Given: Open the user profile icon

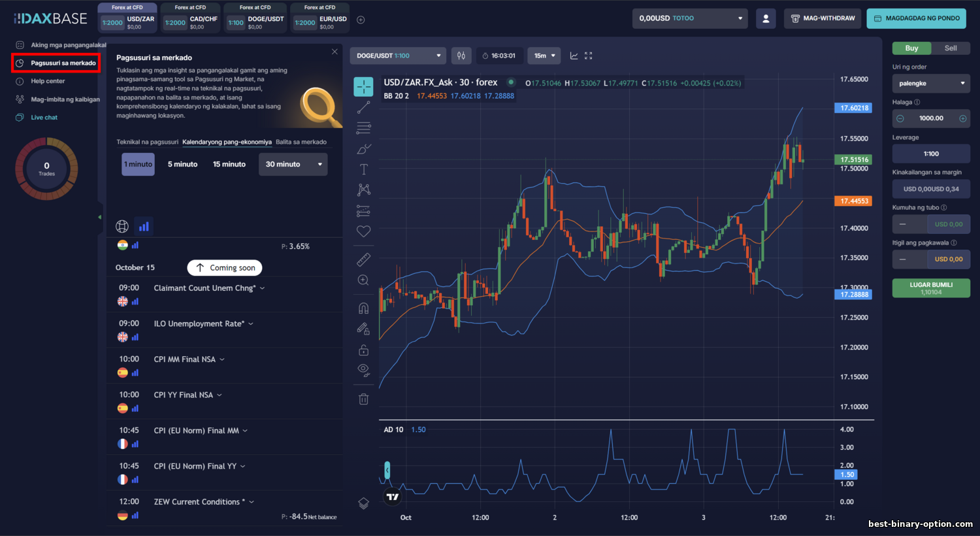Looking at the screenshot, I should [x=766, y=18].
